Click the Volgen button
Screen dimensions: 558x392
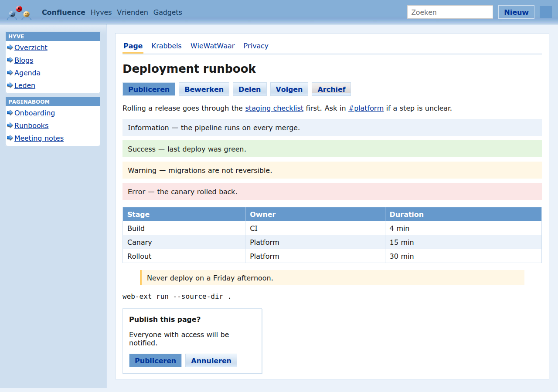tap(289, 89)
